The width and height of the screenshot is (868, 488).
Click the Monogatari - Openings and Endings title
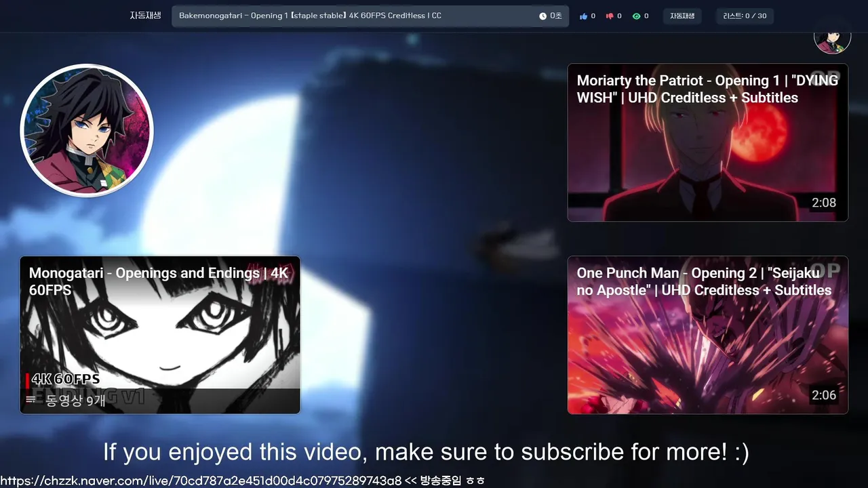coord(159,281)
